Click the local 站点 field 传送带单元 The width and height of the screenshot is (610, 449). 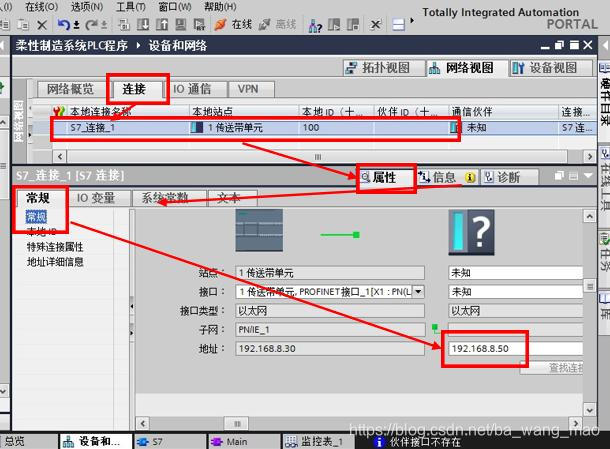coord(330,273)
